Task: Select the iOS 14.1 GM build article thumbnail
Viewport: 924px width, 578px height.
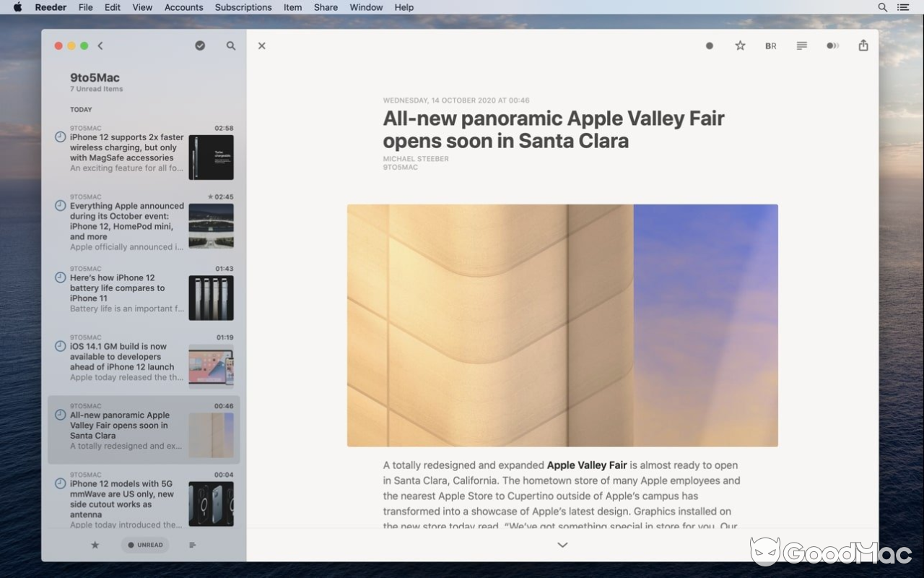Action: coord(211,366)
